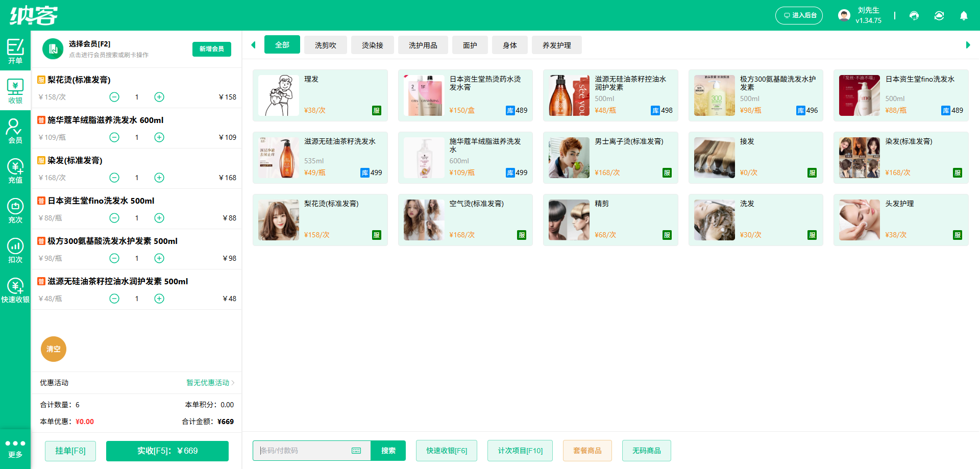Click the keyboard icon in barcode field
This screenshot has height=469, width=980.
coord(356,451)
